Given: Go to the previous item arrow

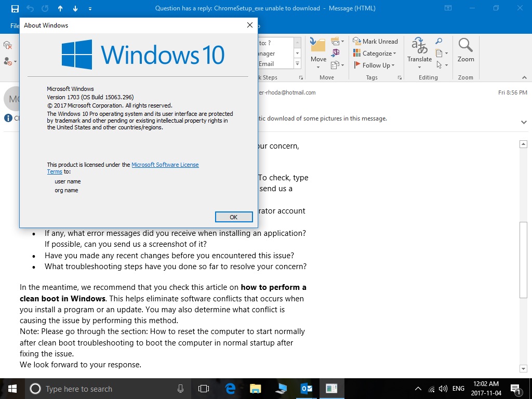Looking at the screenshot, I should [x=60, y=8].
